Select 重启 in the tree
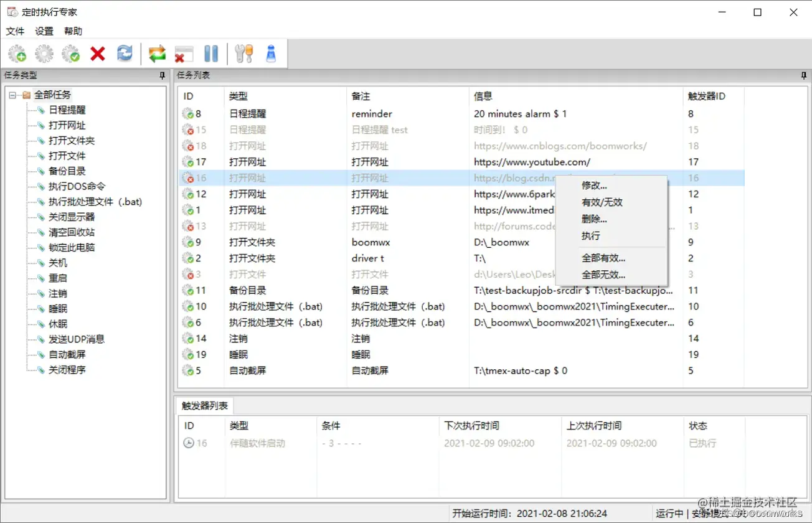This screenshot has height=523, width=812. [58, 278]
